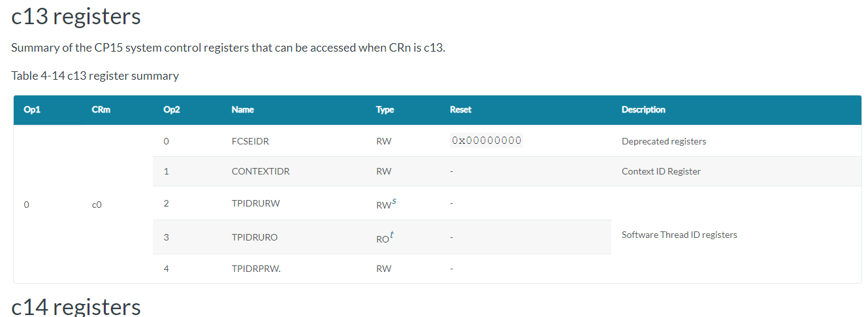Click the Table 4-14 caption text
Image resolution: width=868 pixels, height=317 pixels.
95,76
